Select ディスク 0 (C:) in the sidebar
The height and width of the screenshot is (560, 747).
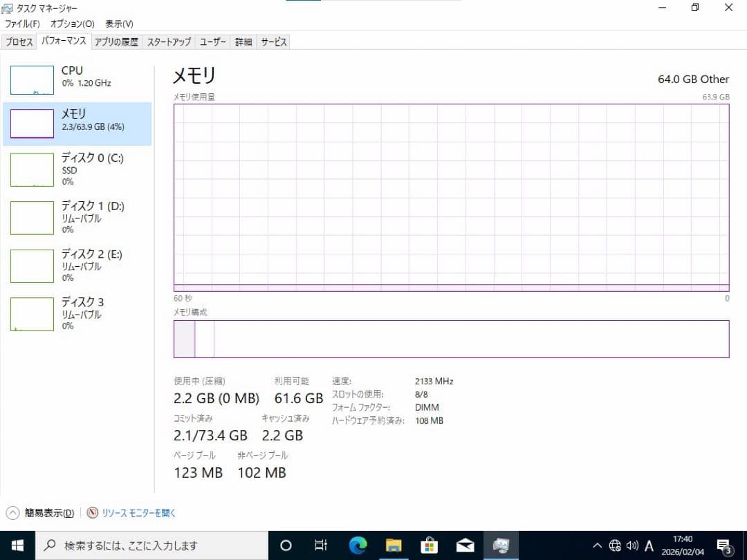(x=76, y=169)
